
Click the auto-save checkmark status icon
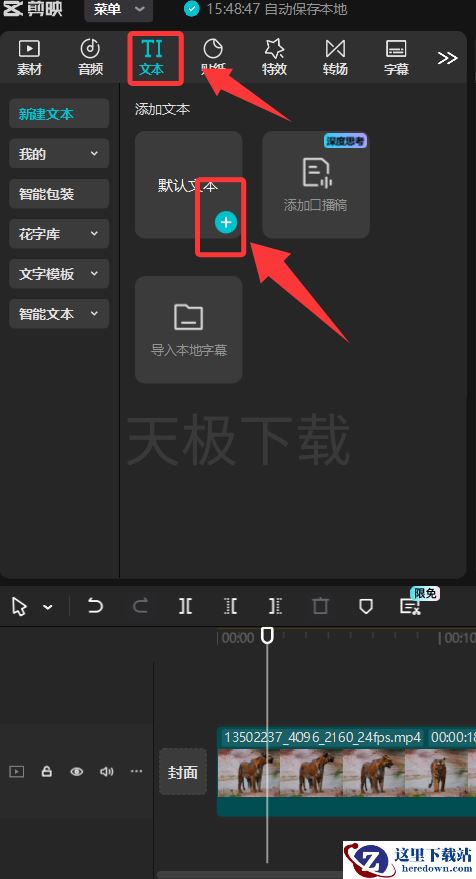[x=192, y=9]
